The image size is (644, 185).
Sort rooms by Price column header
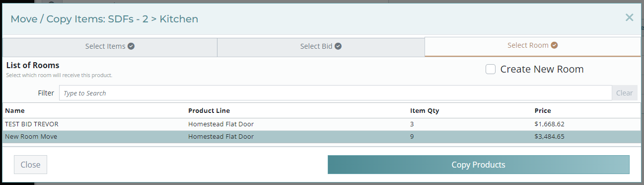pyautogui.click(x=543, y=111)
